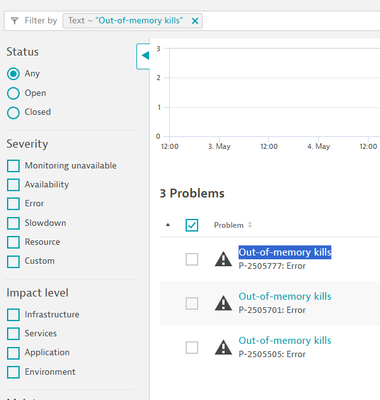Image resolution: width=380 pixels, height=400 pixels.
Task: Click the up-arrow triangle beside the select-all checkbox
Action: click(168, 225)
